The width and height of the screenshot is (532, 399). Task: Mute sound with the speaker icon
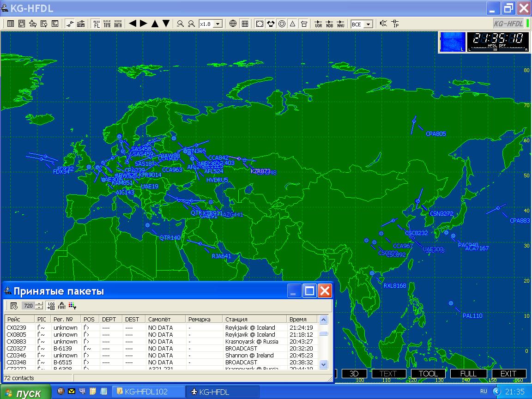coord(383,24)
